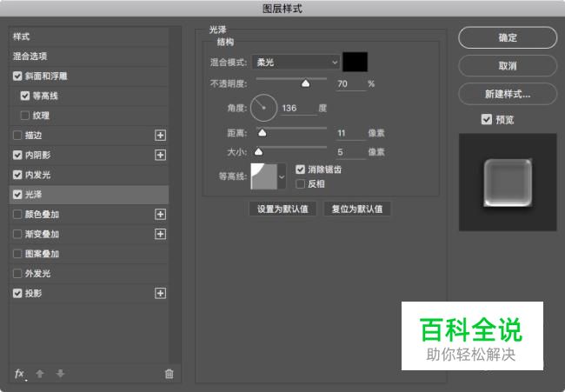
Task: Click the style preview thumbnail
Action: coord(508,183)
